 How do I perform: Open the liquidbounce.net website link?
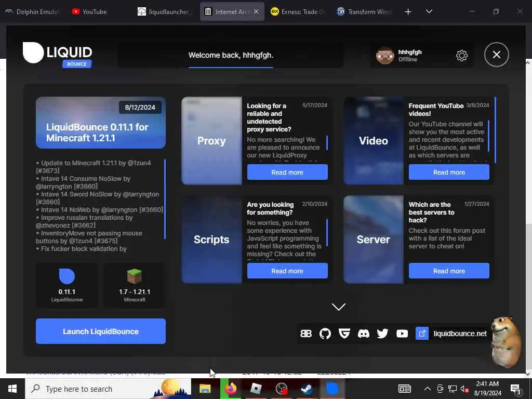tap(460, 334)
